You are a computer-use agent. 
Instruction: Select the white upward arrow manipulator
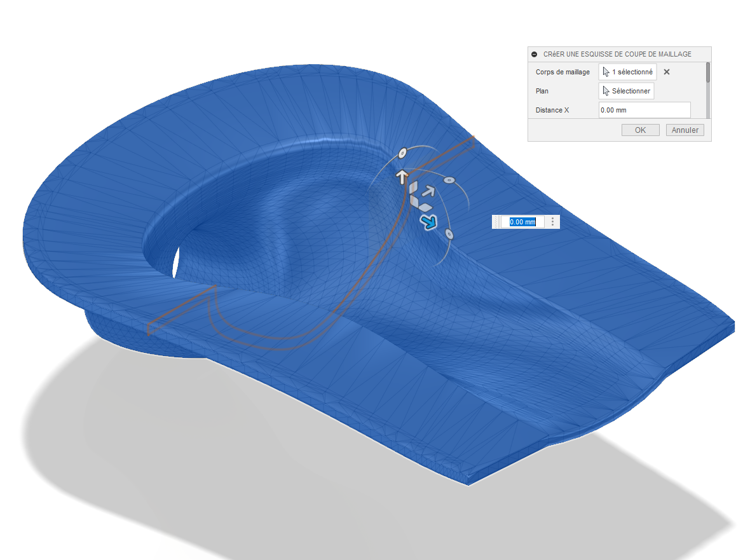coord(402,176)
